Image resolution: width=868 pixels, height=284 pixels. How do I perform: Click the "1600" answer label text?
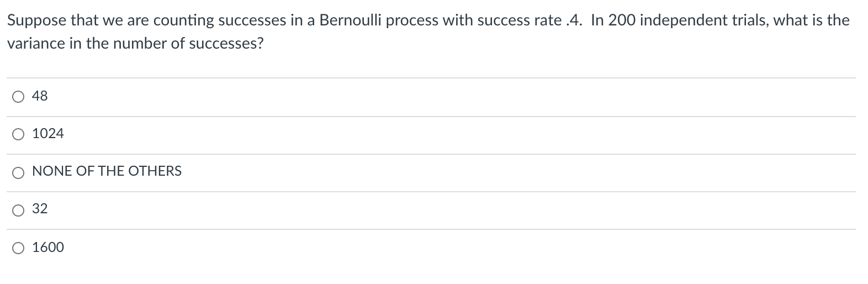click(48, 248)
